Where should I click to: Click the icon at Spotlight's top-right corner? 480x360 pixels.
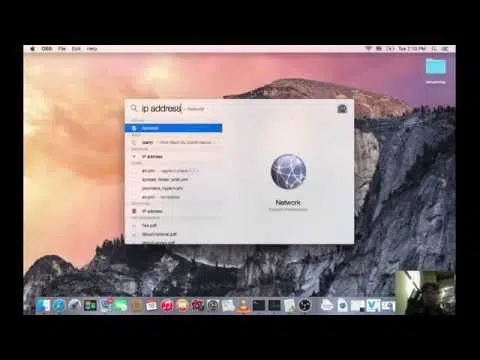tap(342, 109)
